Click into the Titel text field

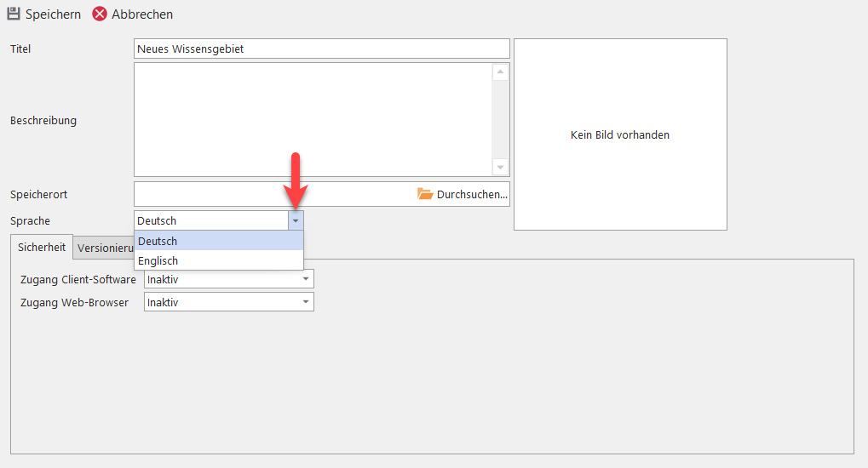click(321, 49)
